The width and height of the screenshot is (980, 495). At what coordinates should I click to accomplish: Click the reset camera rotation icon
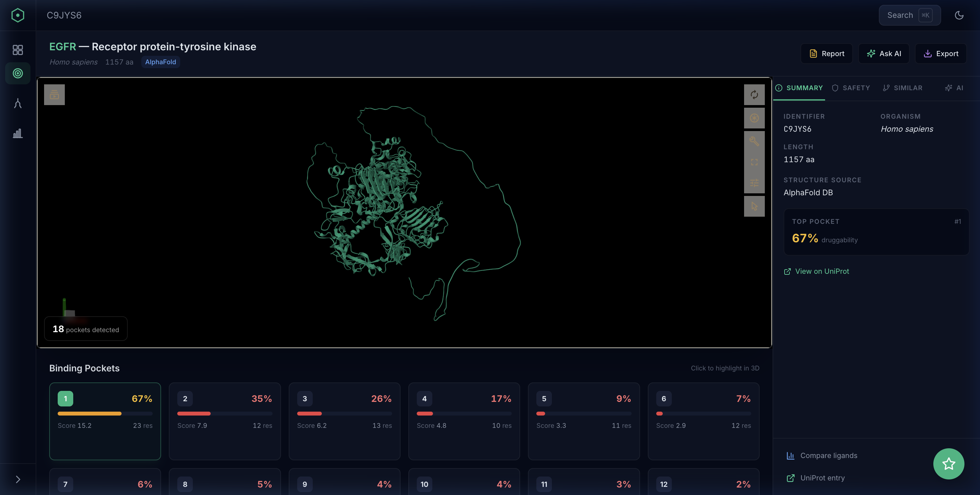pos(754,94)
